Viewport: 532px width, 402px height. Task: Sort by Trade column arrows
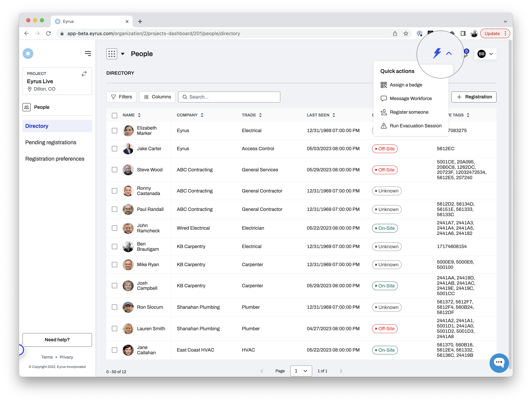point(260,115)
